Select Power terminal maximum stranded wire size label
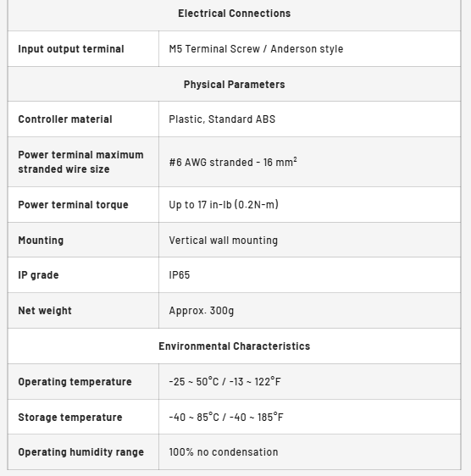471x476 pixels. 80,162
